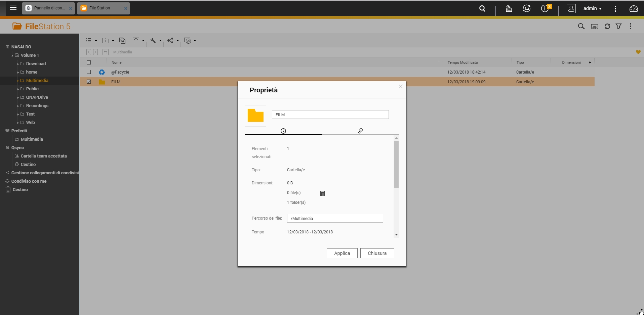
Task: Click the Applica button
Action: 342,253
